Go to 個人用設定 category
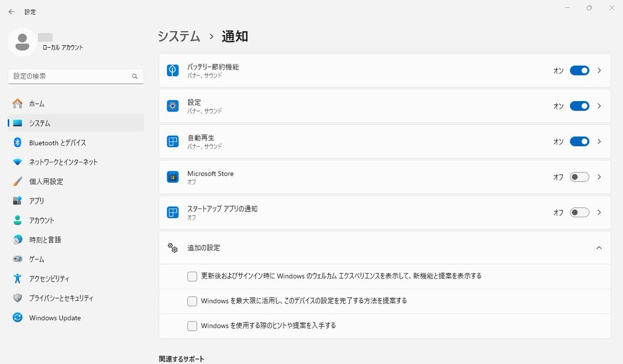 click(x=76, y=181)
